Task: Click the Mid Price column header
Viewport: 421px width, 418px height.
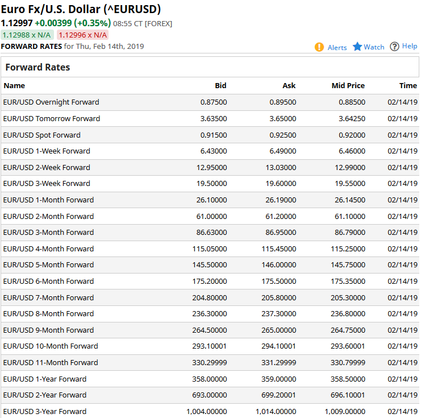Action: click(348, 86)
